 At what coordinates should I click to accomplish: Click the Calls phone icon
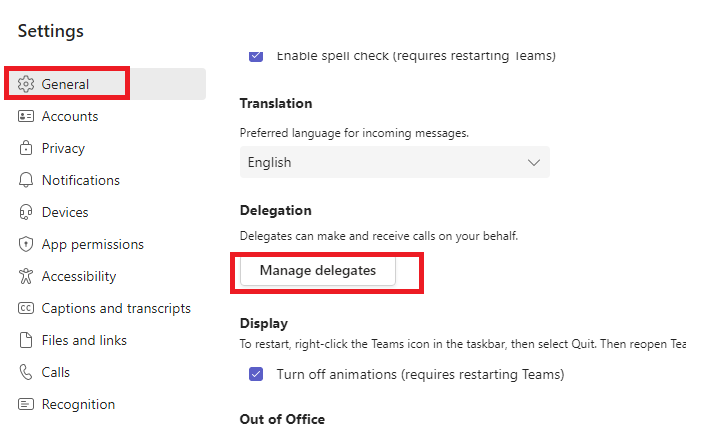coord(26,372)
